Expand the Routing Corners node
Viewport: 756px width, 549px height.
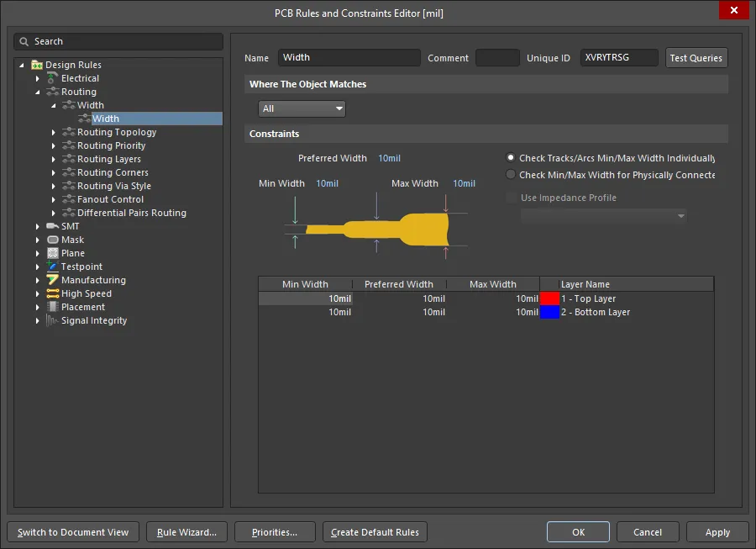54,172
